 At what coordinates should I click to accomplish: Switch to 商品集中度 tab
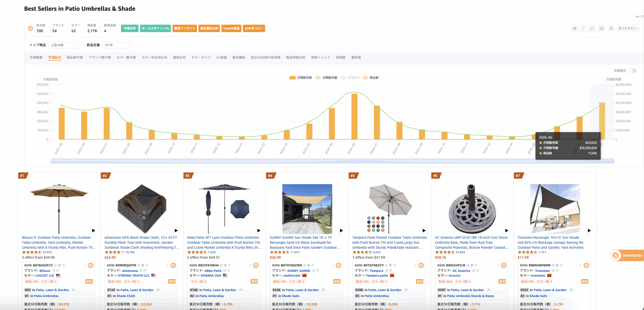point(75,58)
